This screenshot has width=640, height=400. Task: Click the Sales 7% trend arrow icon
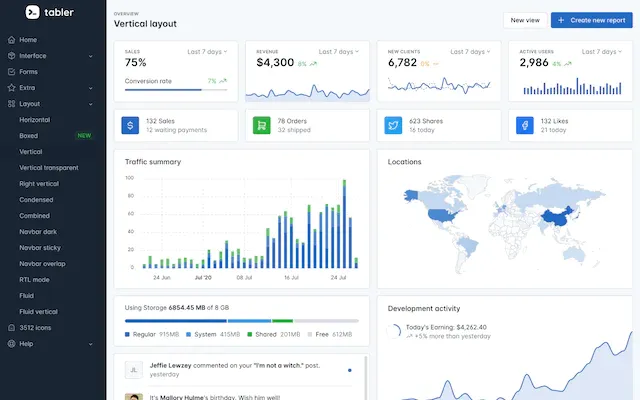223,81
